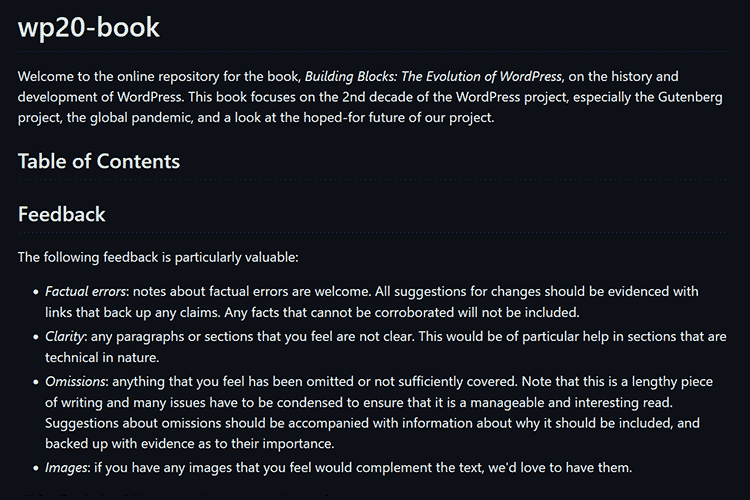
Task: Click the italic term Omissions
Action: 76,382
